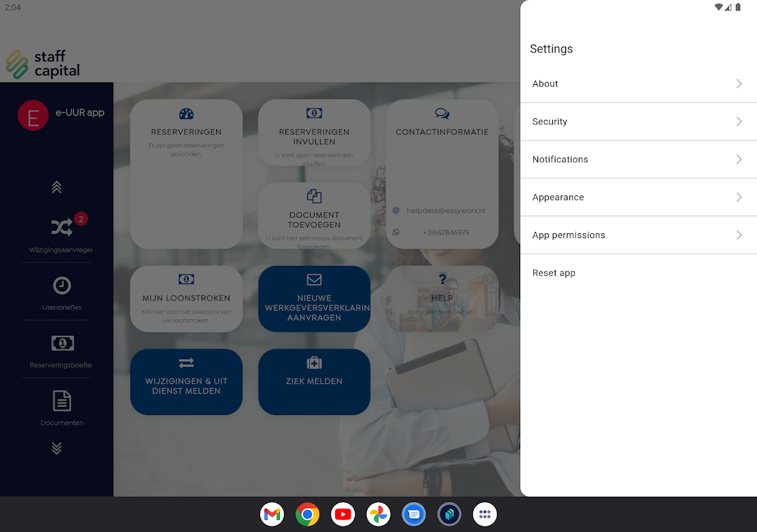Click the red 2 notification badge
Image resolution: width=757 pixels, height=532 pixels.
(81, 219)
